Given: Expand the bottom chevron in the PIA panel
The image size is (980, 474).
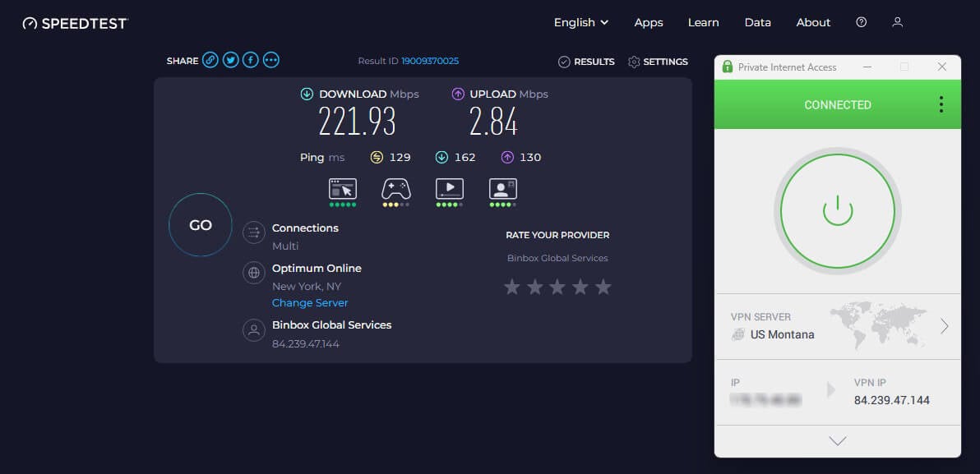Looking at the screenshot, I should tap(837, 440).
